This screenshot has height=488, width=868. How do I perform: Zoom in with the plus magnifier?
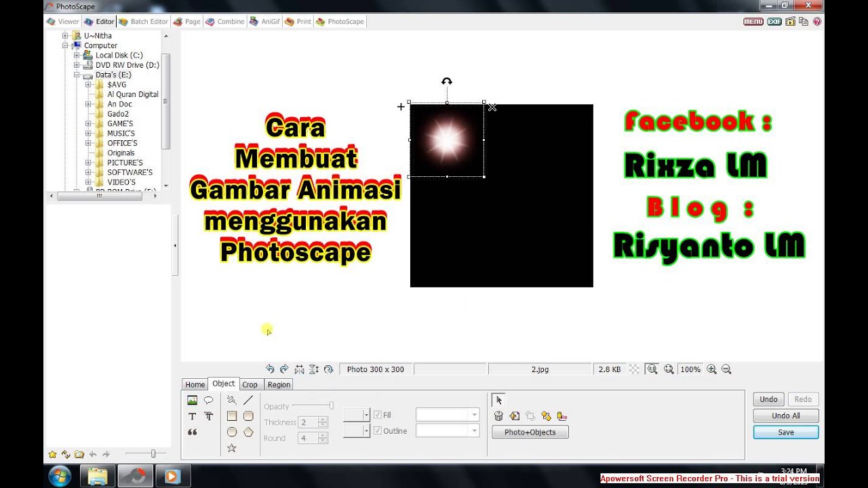(x=711, y=369)
